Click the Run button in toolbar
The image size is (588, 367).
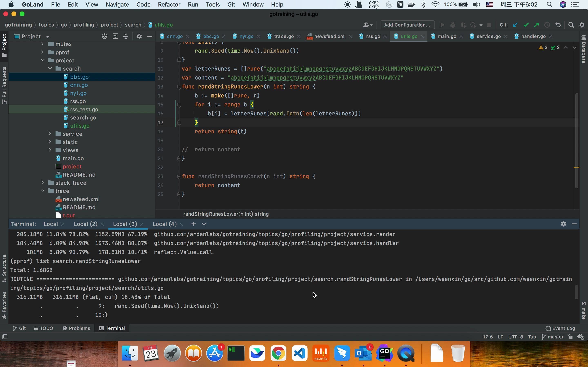coord(442,24)
